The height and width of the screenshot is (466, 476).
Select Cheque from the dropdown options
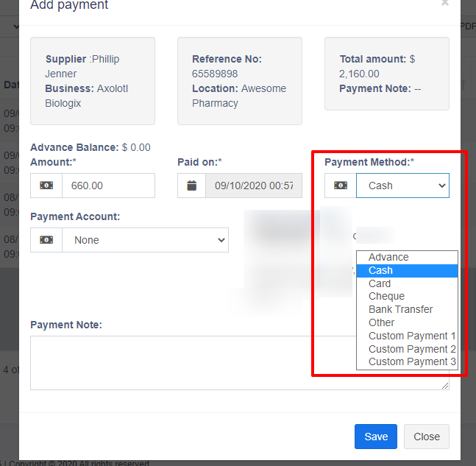[x=386, y=296]
